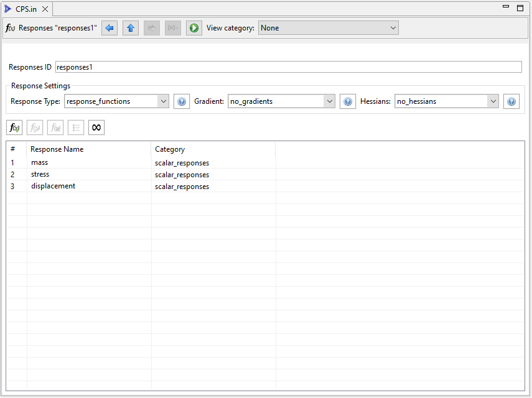532x398 pixels.
Task: Open the View category dropdown
Action: tap(328, 28)
